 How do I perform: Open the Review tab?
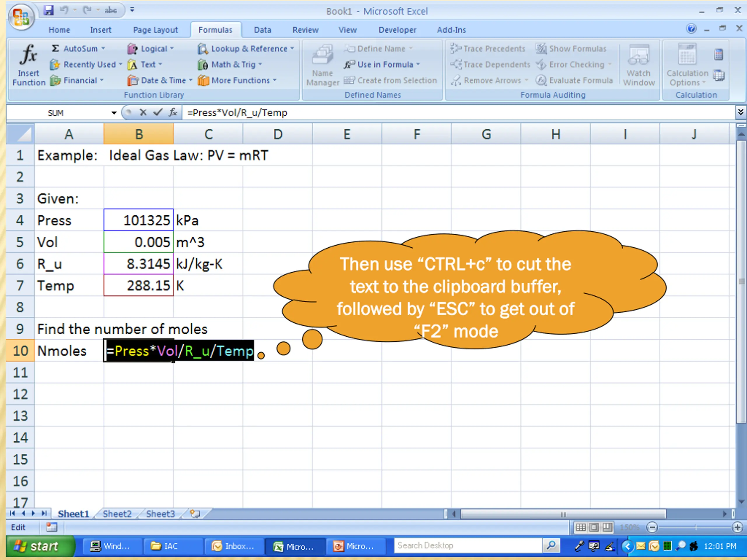305,30
